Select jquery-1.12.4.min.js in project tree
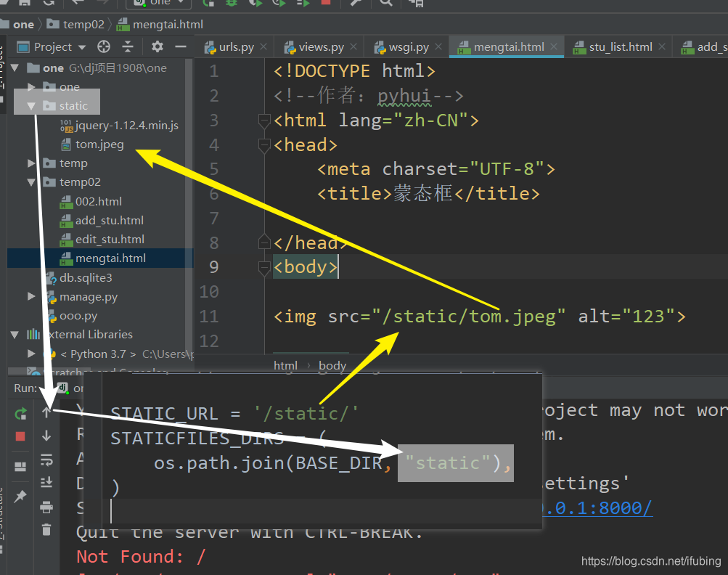This screenshot has width=728, height=575. (119, 126)
